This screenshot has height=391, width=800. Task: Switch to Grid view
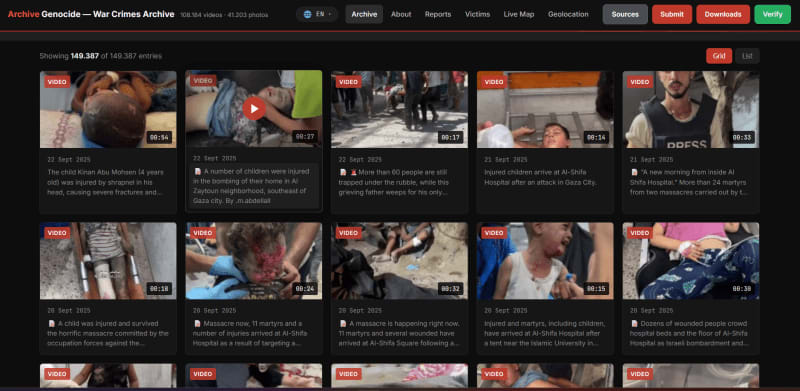[719, 56]
